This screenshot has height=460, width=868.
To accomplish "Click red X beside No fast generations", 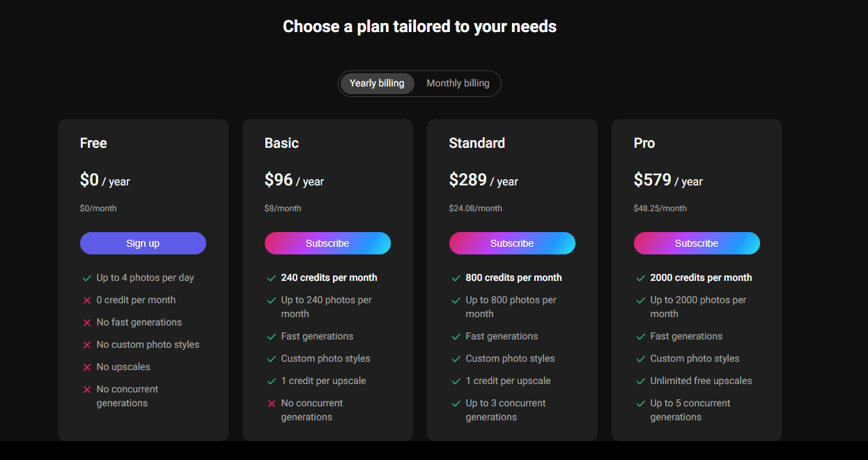I will pyautogui.click(x=87, y=323).
